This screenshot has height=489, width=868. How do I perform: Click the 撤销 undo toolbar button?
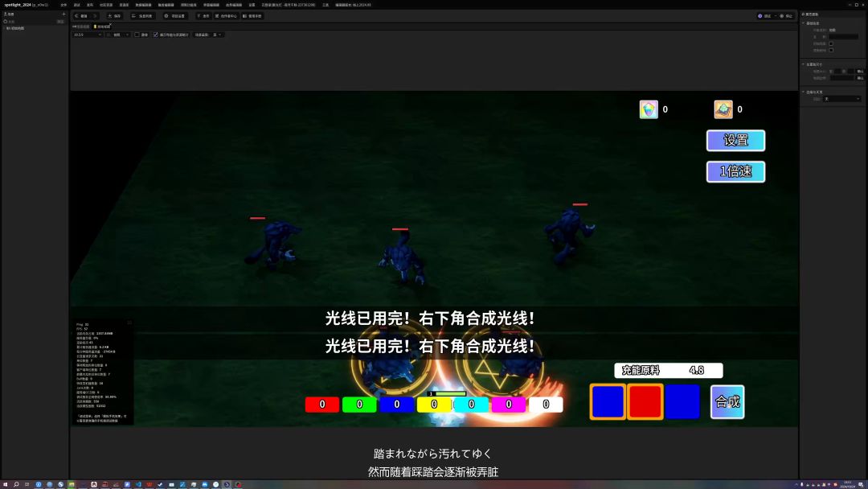pyautogui.click(x=80, y=16)
